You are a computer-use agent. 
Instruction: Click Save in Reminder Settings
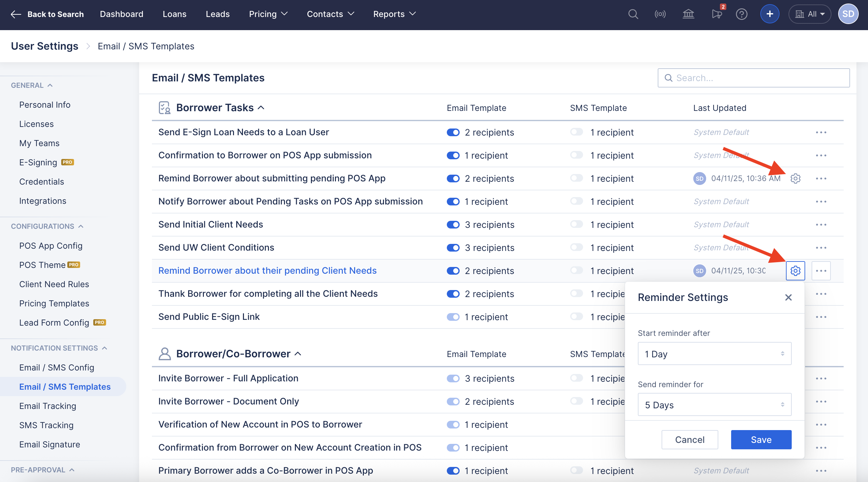(x=761, y=440)
